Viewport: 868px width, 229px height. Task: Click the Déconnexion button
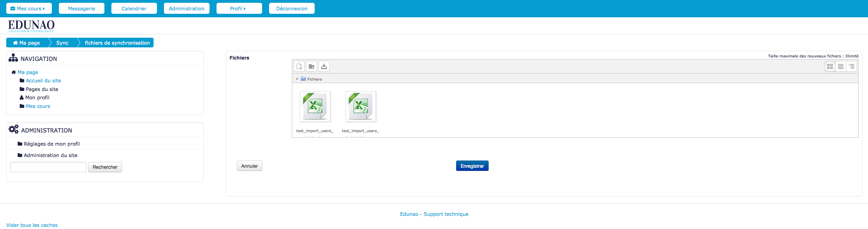coord(292,9)
